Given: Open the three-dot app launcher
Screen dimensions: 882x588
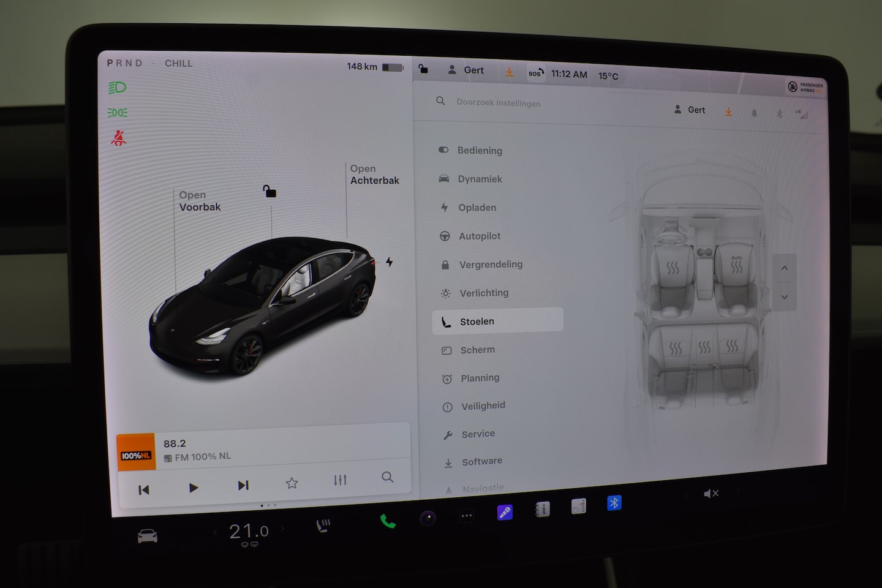Looking at the screenshot, I should pos(467,516).
